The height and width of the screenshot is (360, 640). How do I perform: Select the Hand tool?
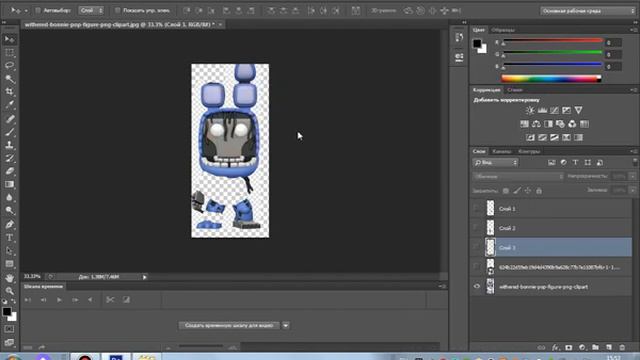coord(10,278)
